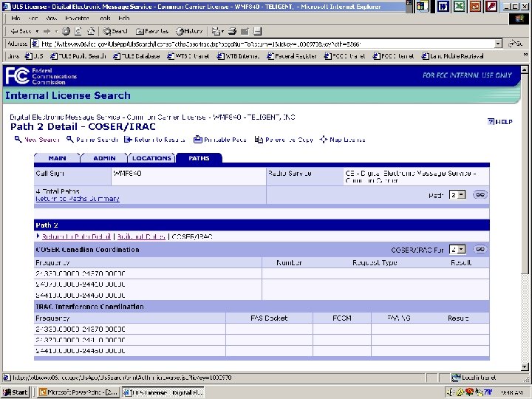Click the Windows Start button

(16, 392)
